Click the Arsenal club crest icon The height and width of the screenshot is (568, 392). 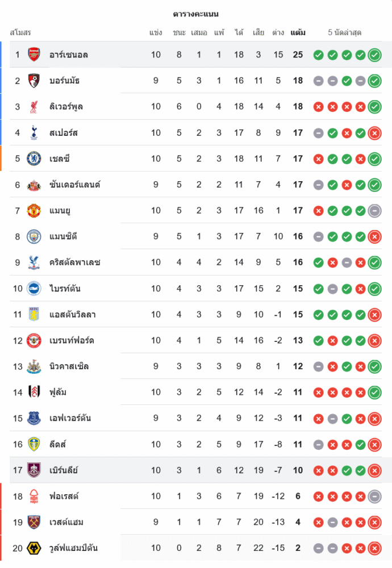point(34,55)
